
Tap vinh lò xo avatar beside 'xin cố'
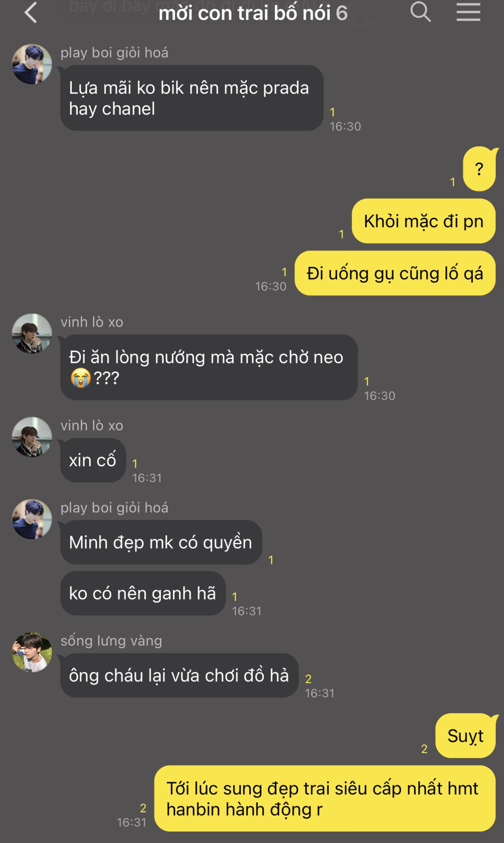[x=32, y=437]
